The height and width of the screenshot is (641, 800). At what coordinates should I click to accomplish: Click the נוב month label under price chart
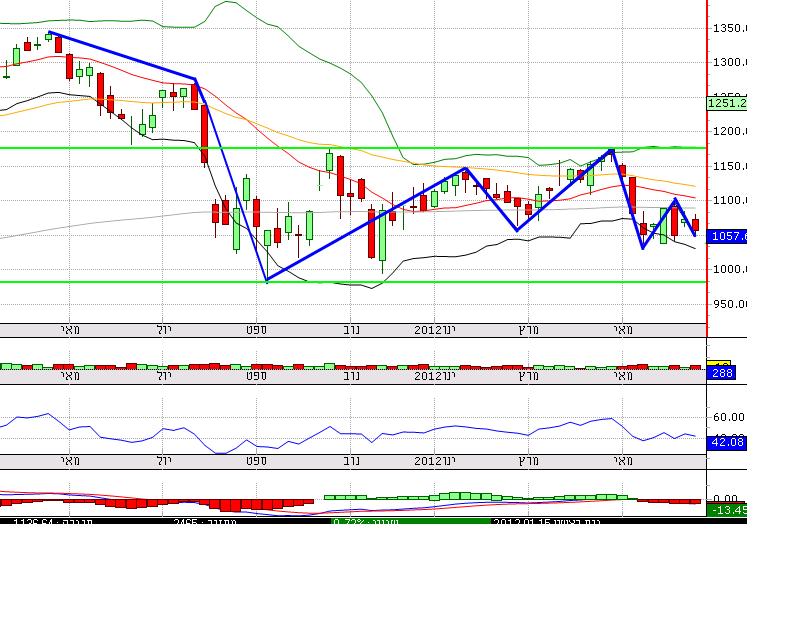pos(352,327)
